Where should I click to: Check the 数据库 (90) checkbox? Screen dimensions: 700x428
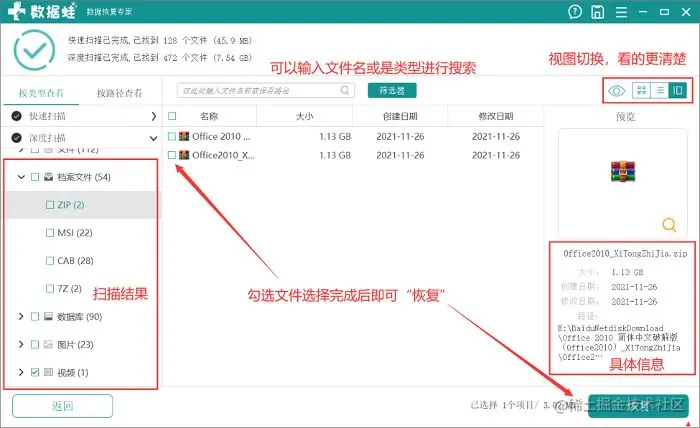point(35,316)
